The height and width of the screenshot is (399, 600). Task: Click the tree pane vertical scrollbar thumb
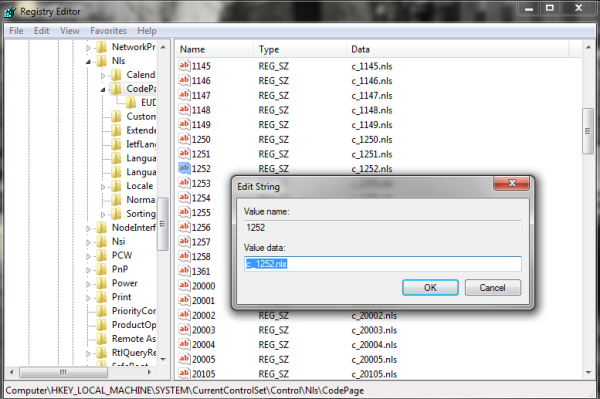pos(163,224)
